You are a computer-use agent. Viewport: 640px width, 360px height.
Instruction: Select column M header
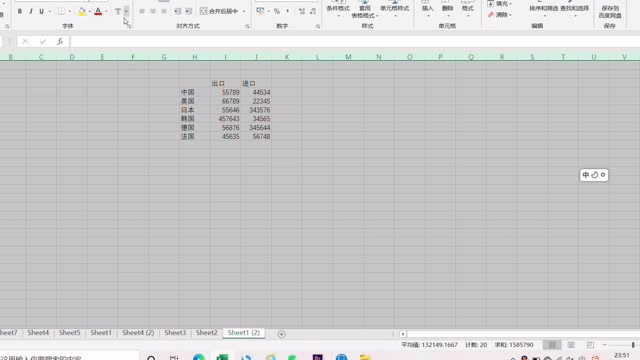point(348,57)
